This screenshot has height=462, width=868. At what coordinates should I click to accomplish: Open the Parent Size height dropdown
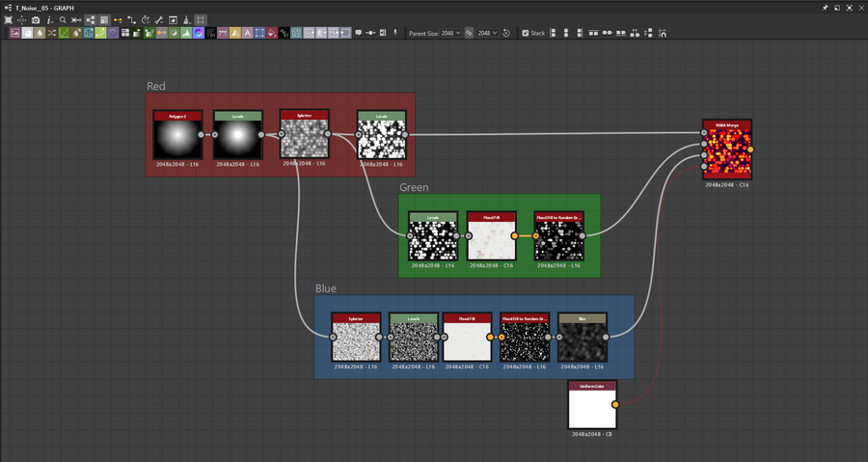click(487, 33)
